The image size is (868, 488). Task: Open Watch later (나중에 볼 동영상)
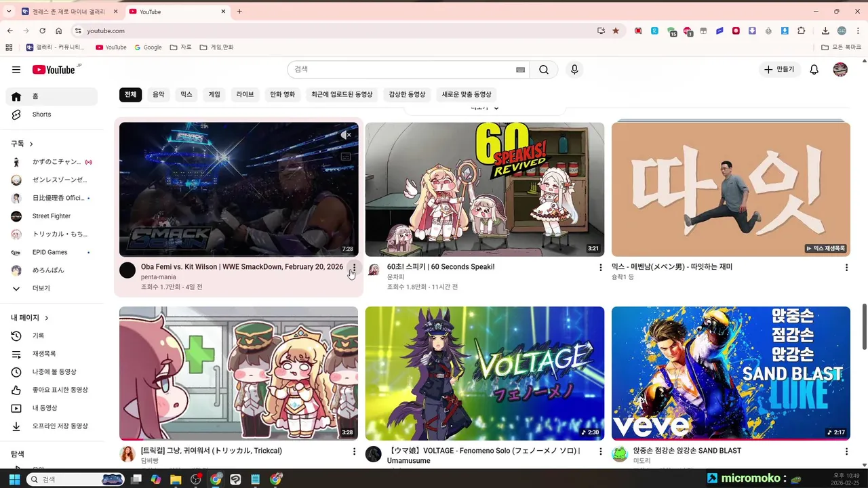click(x=52, y=372)
